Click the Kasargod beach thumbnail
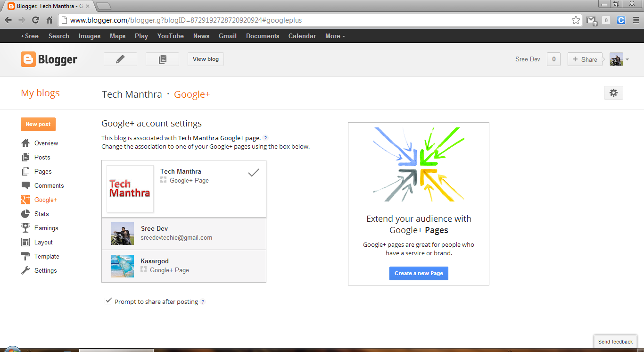The width and height of the screenshot is (644, 352). [x=123, y=266]
